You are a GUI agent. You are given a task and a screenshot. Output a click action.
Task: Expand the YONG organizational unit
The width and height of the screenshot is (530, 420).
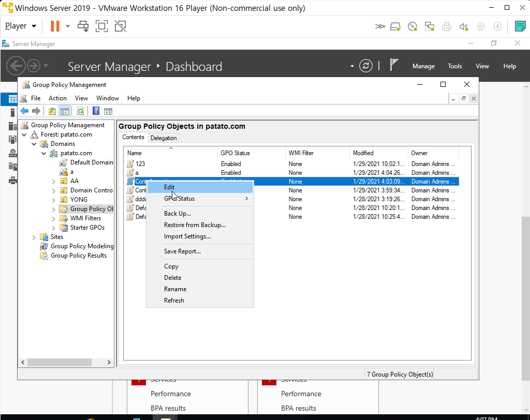click(54, 200)
